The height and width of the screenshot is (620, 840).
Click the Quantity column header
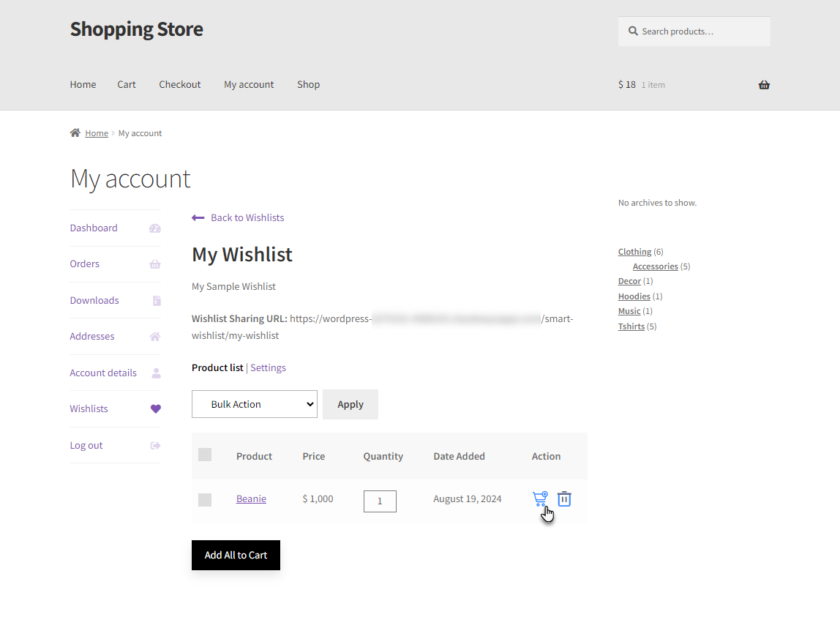coord(383,456)
